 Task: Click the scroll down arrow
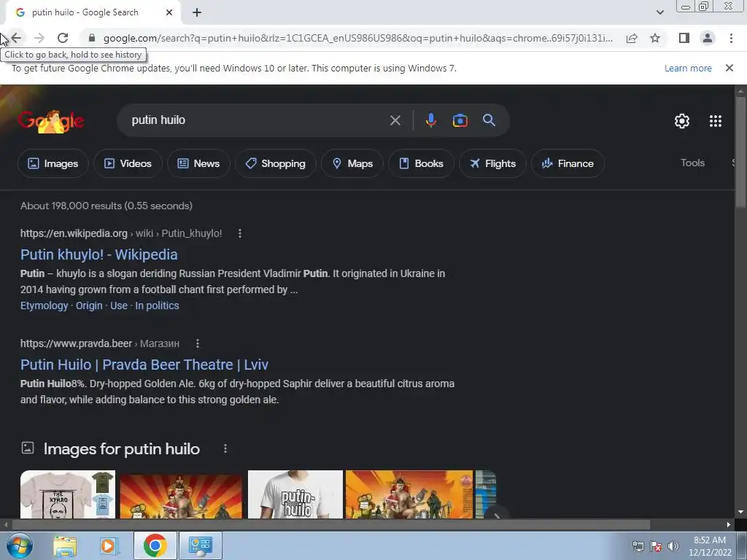point(740,512)
